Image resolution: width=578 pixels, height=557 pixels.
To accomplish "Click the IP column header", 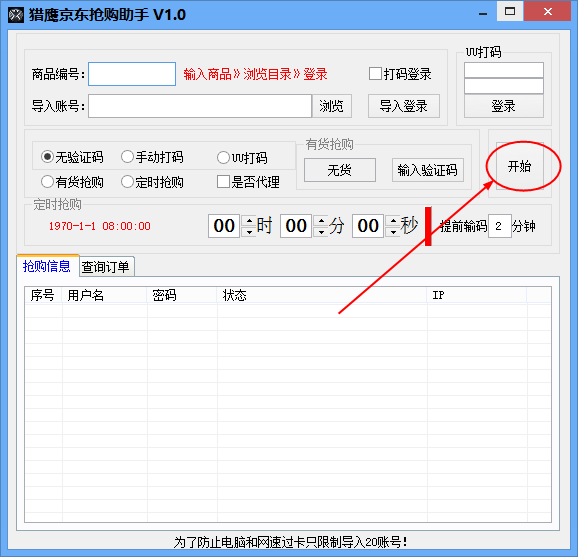I will coord(477,295).
